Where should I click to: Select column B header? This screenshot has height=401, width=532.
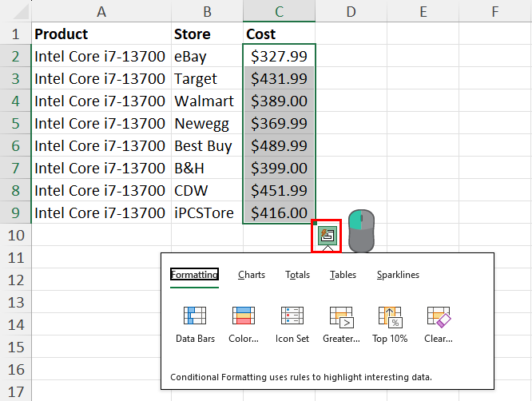[x=208, y=11]
